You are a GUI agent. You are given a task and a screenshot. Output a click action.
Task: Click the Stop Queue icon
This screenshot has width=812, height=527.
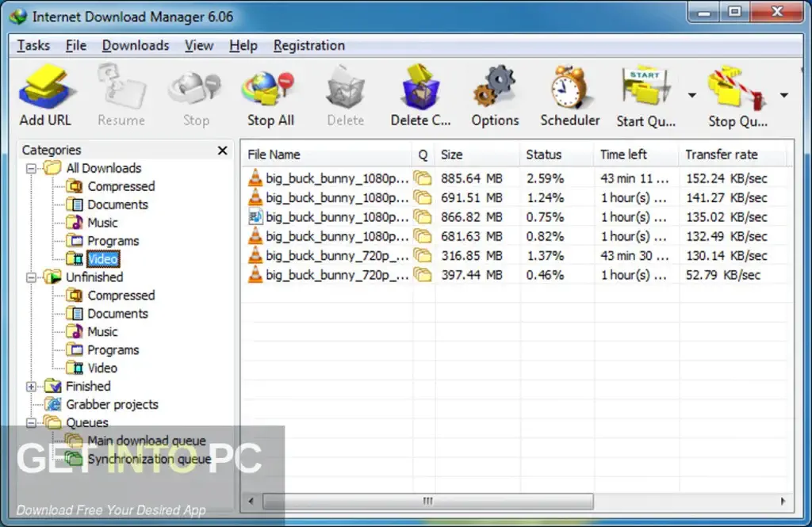(736, 89)
